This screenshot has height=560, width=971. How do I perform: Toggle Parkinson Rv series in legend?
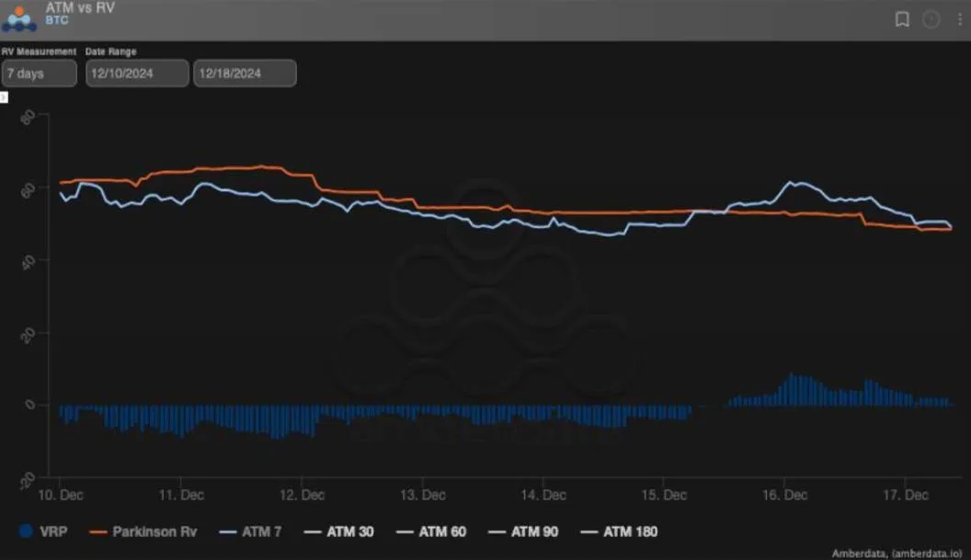(143, 531)
